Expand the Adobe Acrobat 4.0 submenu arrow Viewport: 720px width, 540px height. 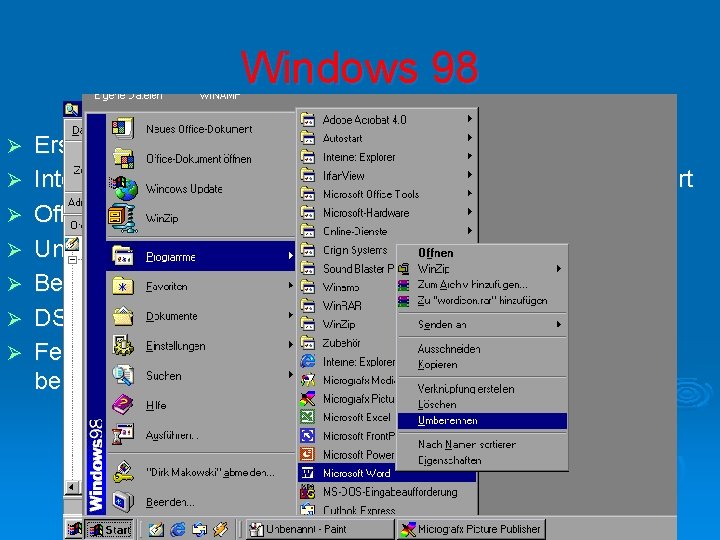pyautogui.click(x=469, y=119)
